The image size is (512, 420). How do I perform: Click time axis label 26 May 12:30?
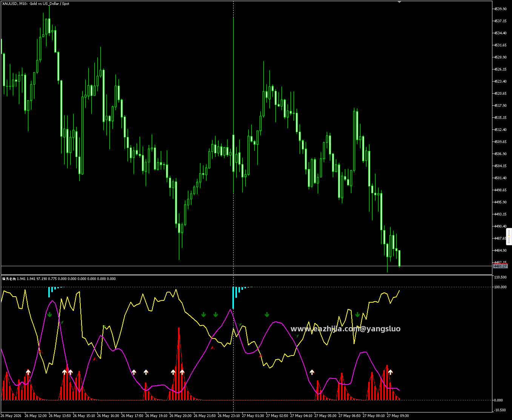(36, 416)
